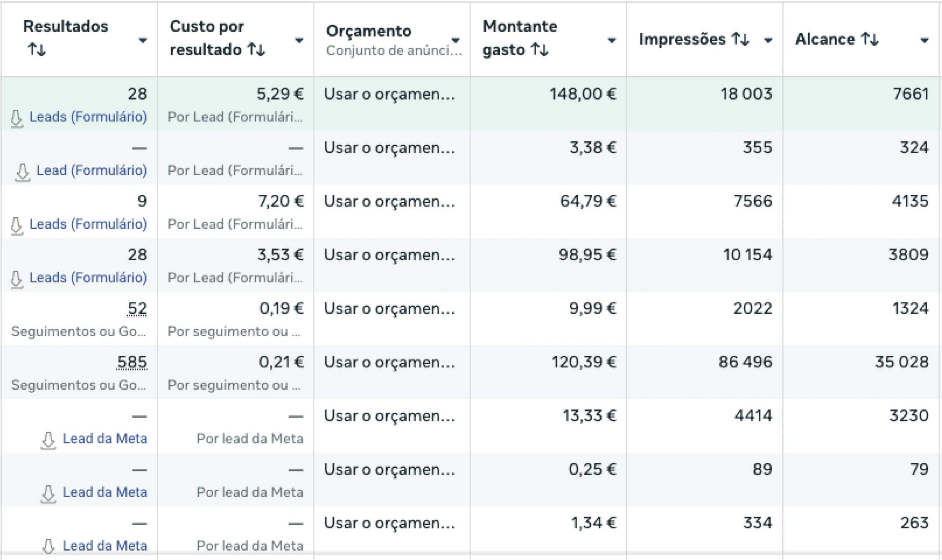Sort by Custo por resultado arrows icon

(256, 49)
